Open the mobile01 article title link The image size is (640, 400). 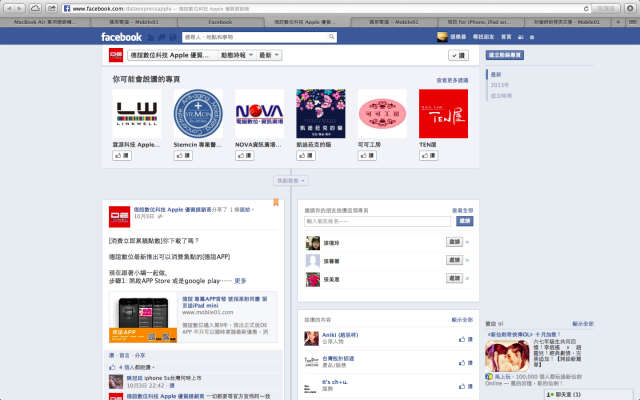(224, 302)
